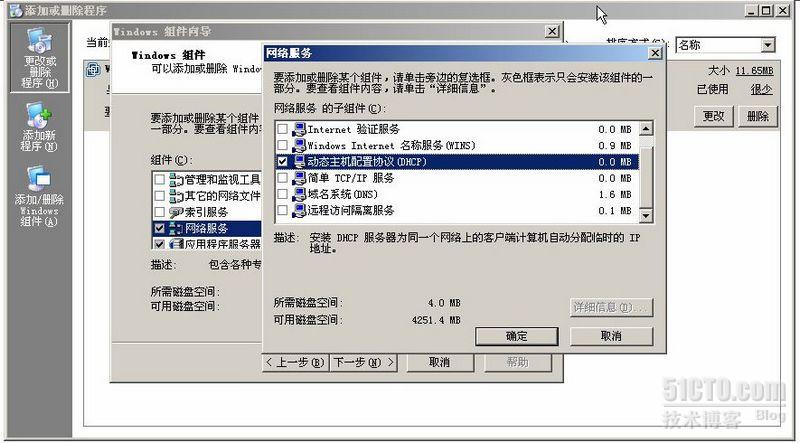Click the Windows Internet 名称服务 (WINS) icon
The height and width of the screenshot is (443, 800).
coord(298,146)
